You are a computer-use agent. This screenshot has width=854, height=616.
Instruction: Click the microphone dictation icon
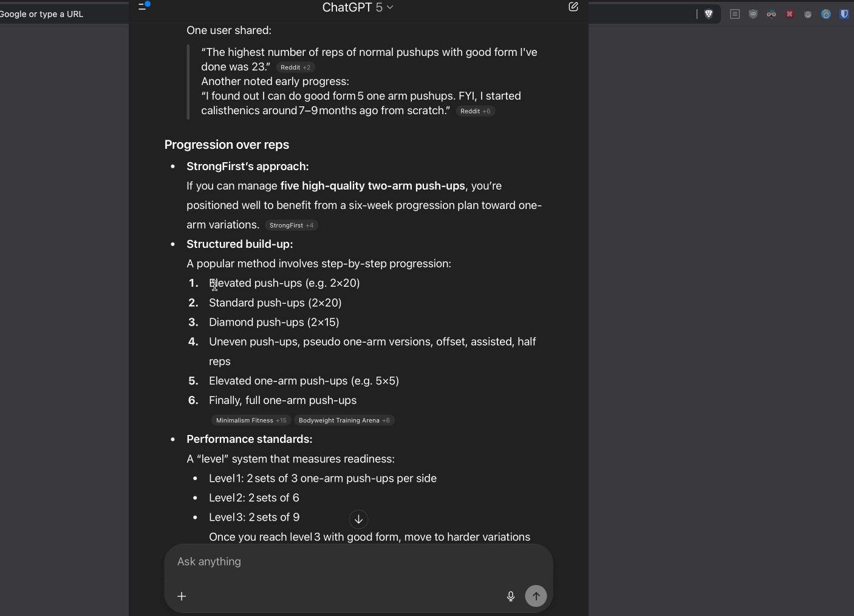tap(511, 597)
